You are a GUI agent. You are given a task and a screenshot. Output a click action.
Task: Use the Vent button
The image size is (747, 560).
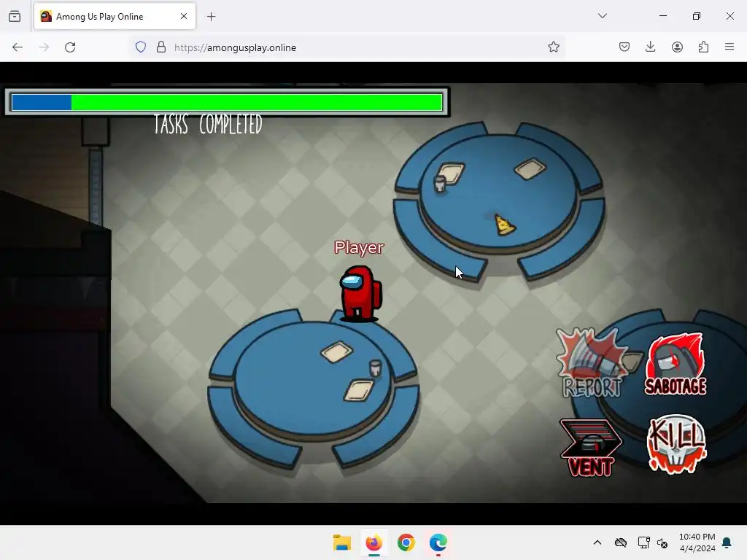[591, 448]
